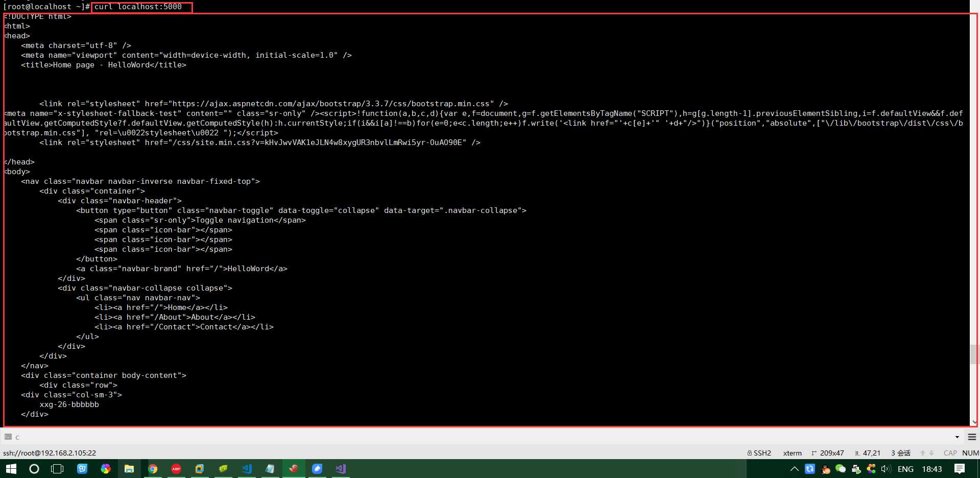
Task: Click the status bar up arrow
Action: 923,453
